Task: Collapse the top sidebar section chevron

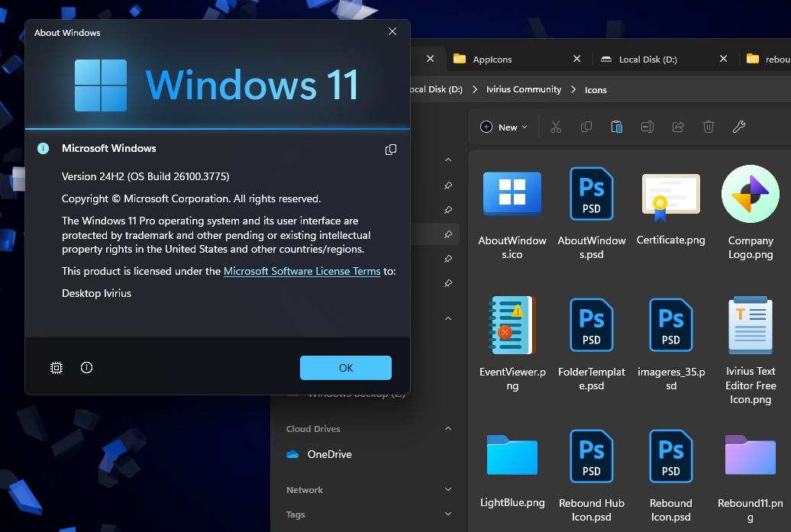Action: coord(448,160)
